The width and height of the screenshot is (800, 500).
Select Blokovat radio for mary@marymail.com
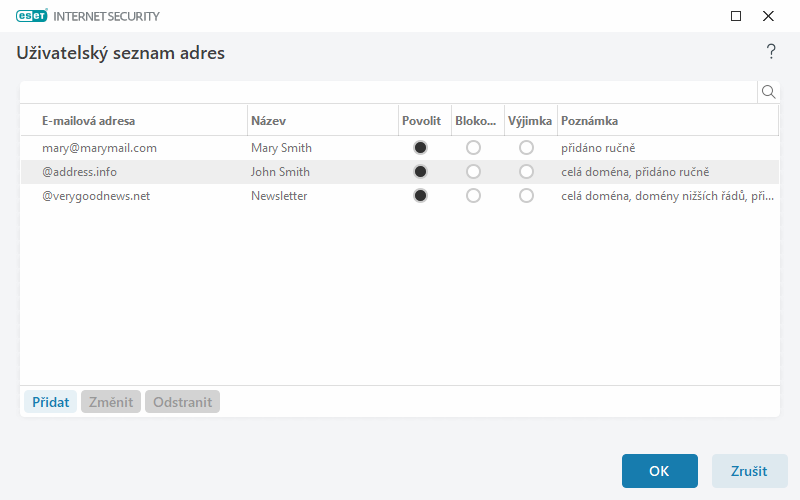pos(474,148)
